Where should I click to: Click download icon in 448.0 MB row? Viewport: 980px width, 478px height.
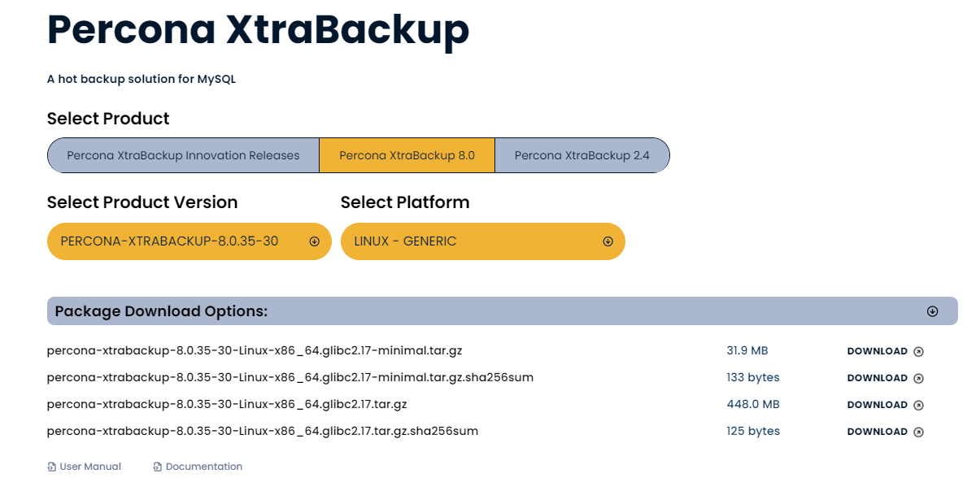pyautogui.click(x=918, y=405)
